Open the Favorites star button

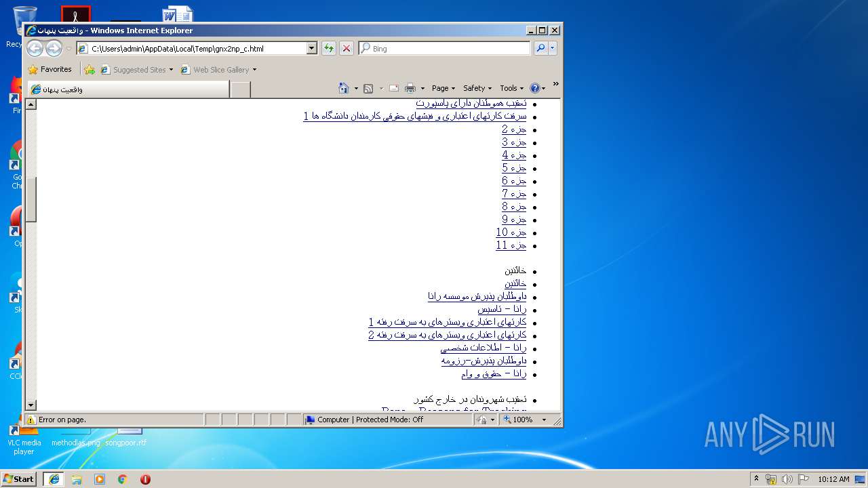[x=50, y=69]
